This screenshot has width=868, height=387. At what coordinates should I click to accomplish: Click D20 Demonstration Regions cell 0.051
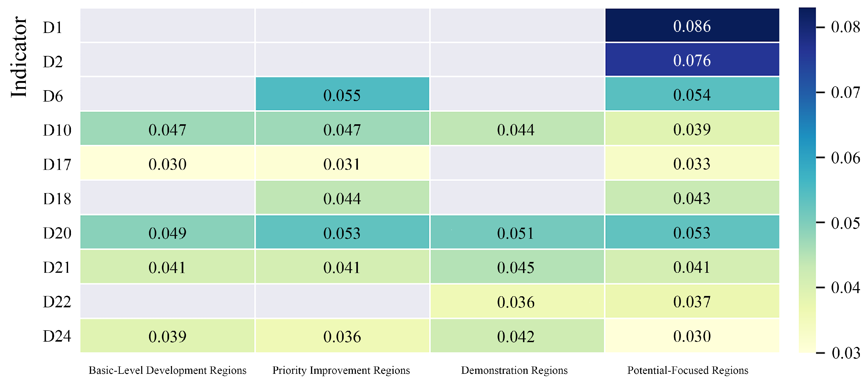(516, 233)
